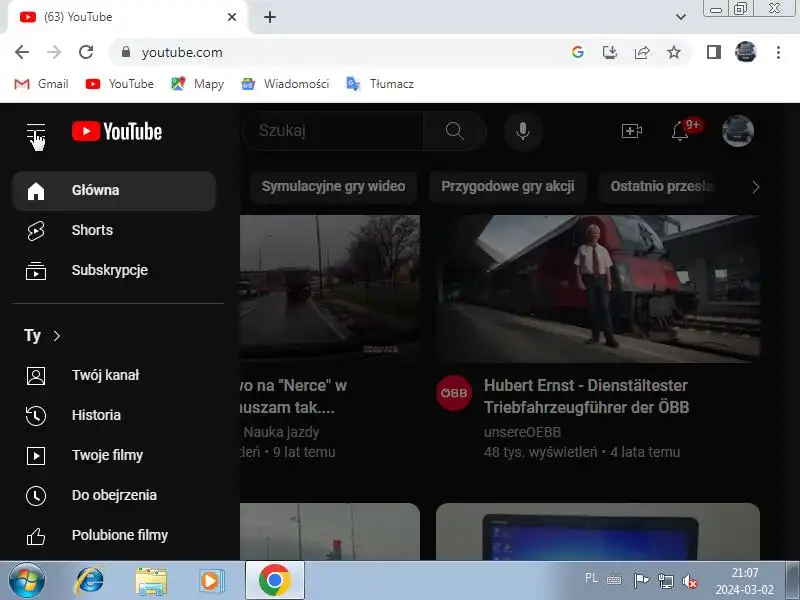Open Polubione filmy liked videos
800x600 pixels.
(114, 536)
